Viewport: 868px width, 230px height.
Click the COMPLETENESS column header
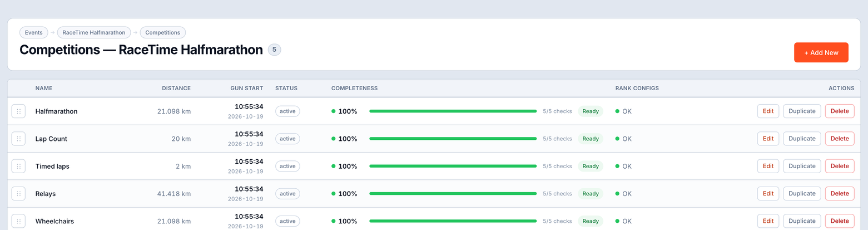click(x=354, y=88)
